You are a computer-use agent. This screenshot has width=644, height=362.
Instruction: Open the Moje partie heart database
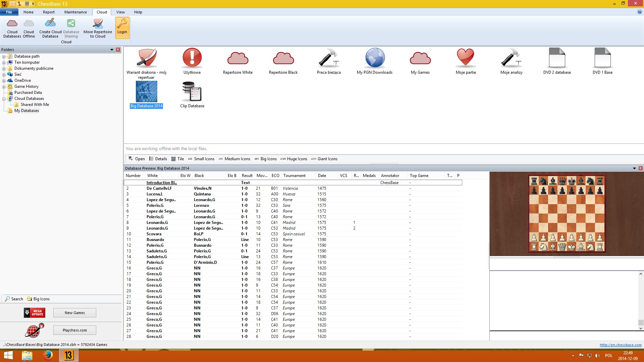tap(466, 58)
